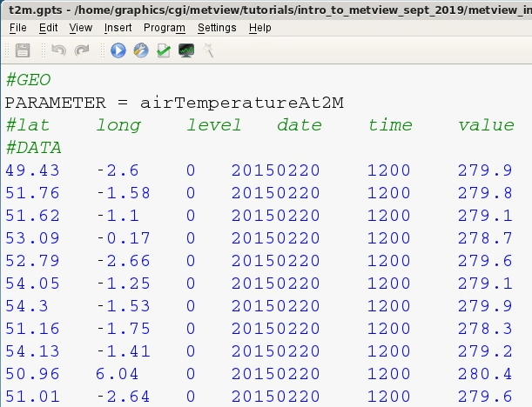
Task: Open the Program menu
Action: (165, 28)
